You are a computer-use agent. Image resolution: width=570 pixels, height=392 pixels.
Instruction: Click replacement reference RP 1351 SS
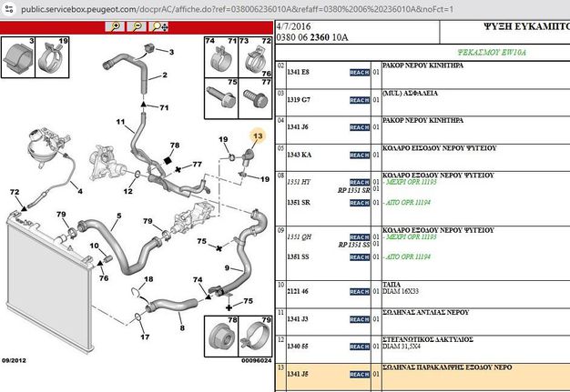click(x=353, y=245)
